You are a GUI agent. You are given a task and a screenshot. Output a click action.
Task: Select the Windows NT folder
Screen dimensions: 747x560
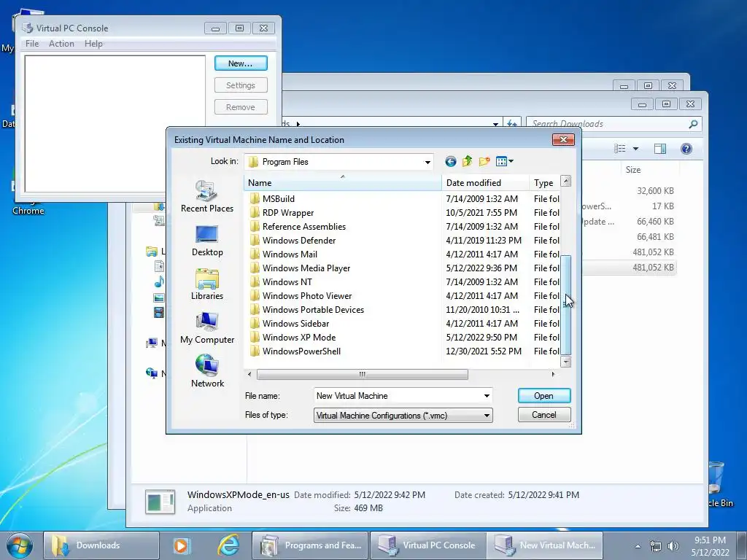point(287,282)
